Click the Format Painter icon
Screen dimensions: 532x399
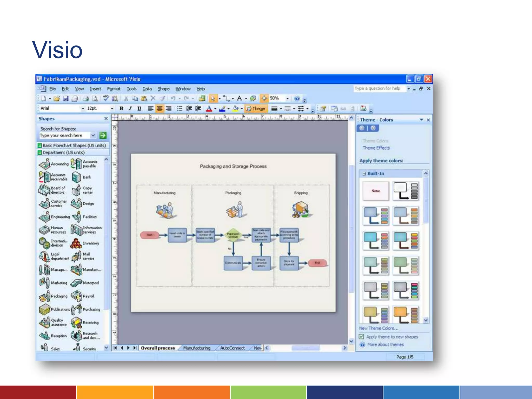(x=162, y=98)
